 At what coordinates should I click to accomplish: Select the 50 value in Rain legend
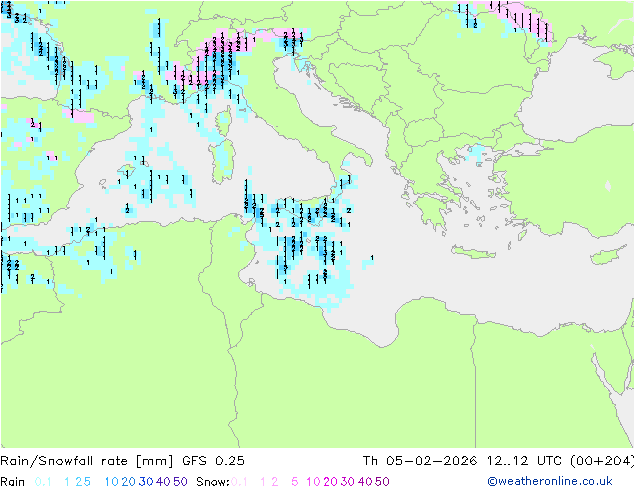point(180,482)
